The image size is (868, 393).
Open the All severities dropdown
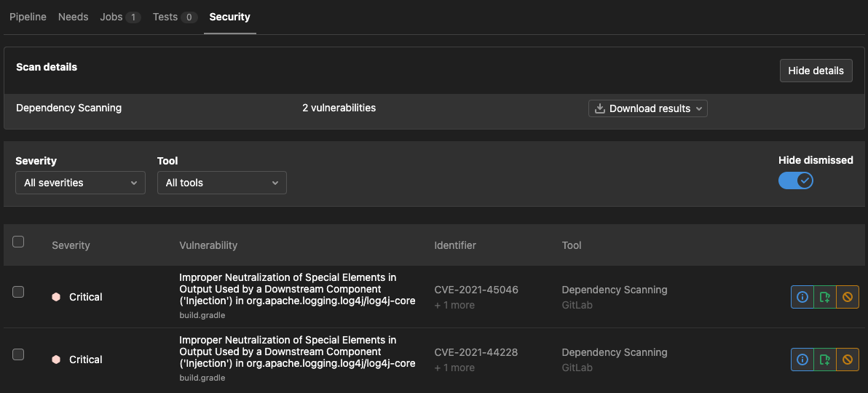click(80, 183)
